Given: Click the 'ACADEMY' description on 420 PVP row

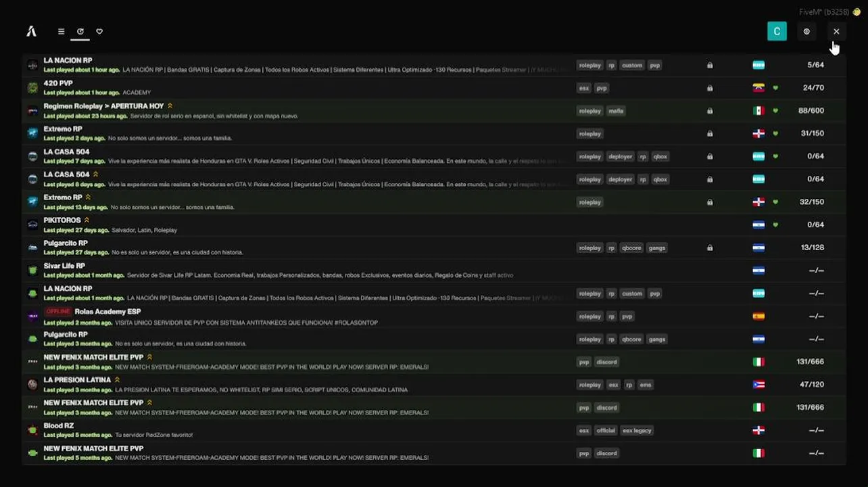Looking at the screenshot, I should point(137,93).
